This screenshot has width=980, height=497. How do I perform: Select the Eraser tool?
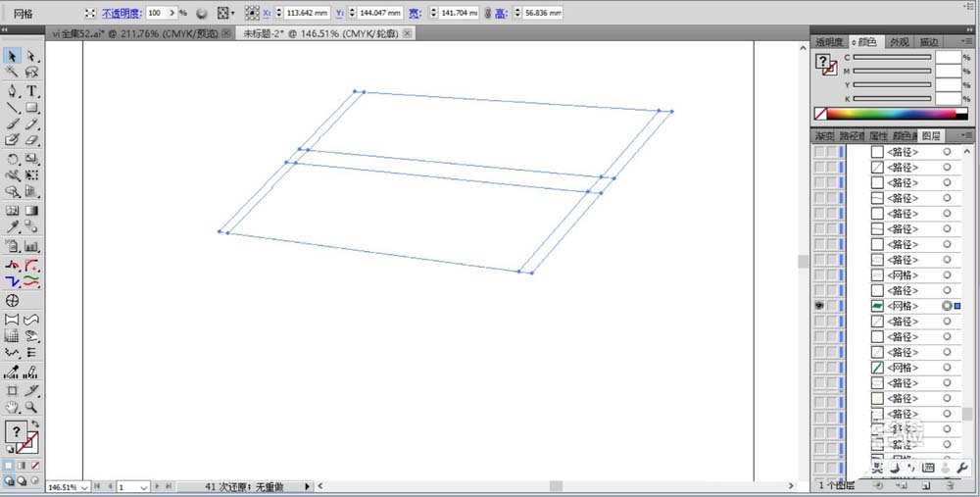pyautogui.click(x=31, y=140)
